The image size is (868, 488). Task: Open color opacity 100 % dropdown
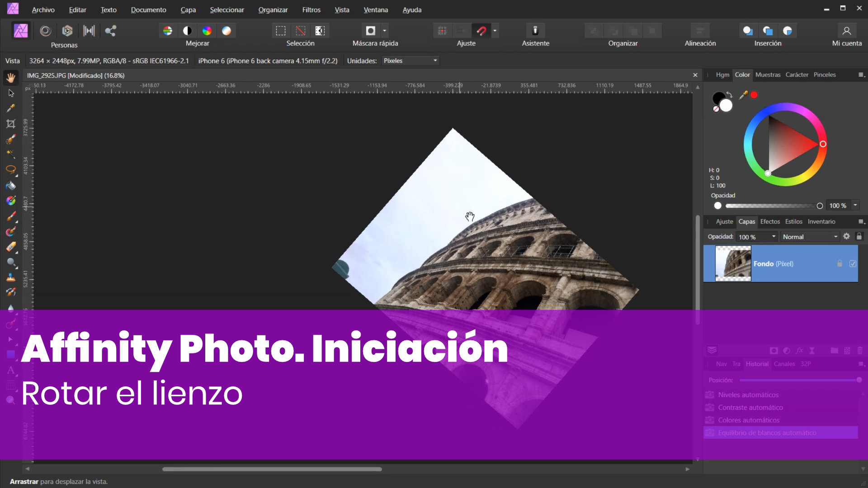[x=855, y=206]
